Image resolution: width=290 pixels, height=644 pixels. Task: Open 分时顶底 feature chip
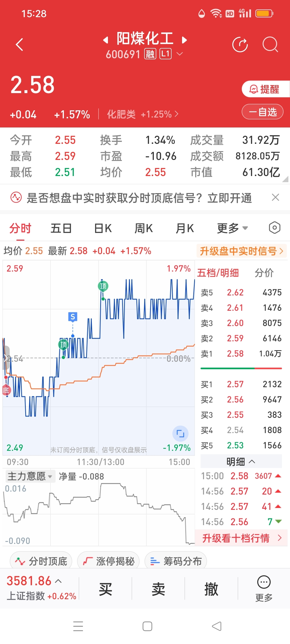click(41, 561)
